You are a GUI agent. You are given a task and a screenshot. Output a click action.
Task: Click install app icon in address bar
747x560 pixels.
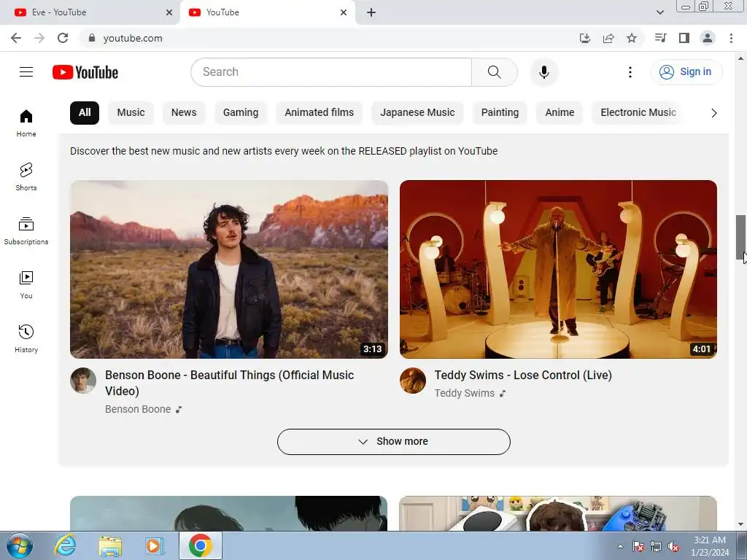tap(584, 38)
